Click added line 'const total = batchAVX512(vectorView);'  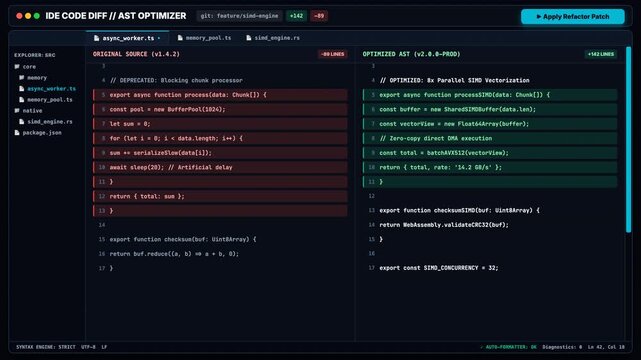[x=490, y=153]
